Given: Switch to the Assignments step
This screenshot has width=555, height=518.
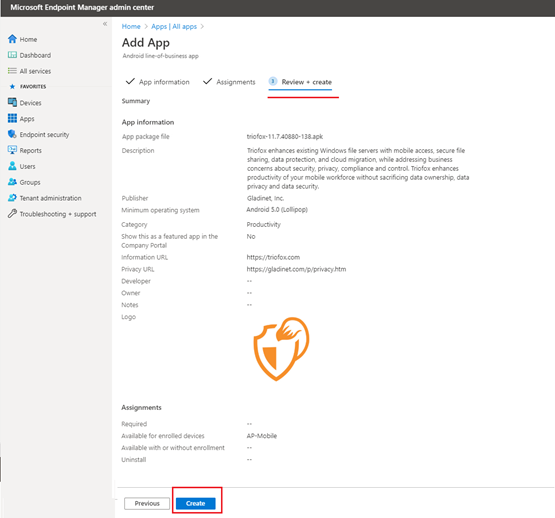Looking at the screenshot, I should [x=229, y=82].
